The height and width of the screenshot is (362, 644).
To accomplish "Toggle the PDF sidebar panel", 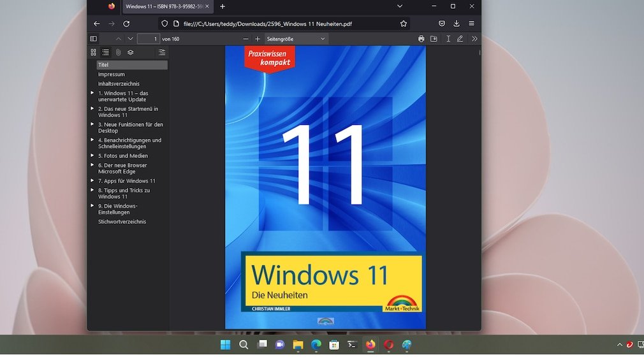I will [x=94, y=39].
